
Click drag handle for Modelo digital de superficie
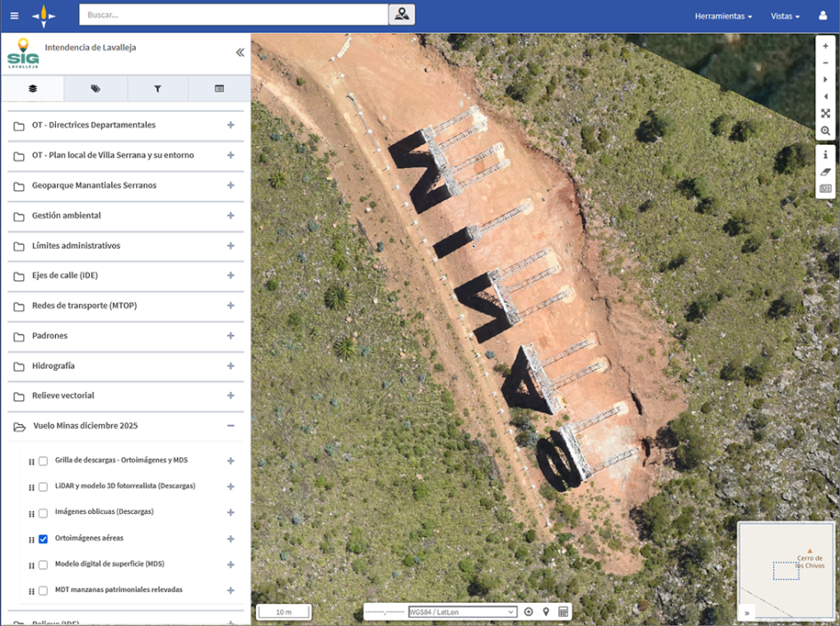point(31,565)
